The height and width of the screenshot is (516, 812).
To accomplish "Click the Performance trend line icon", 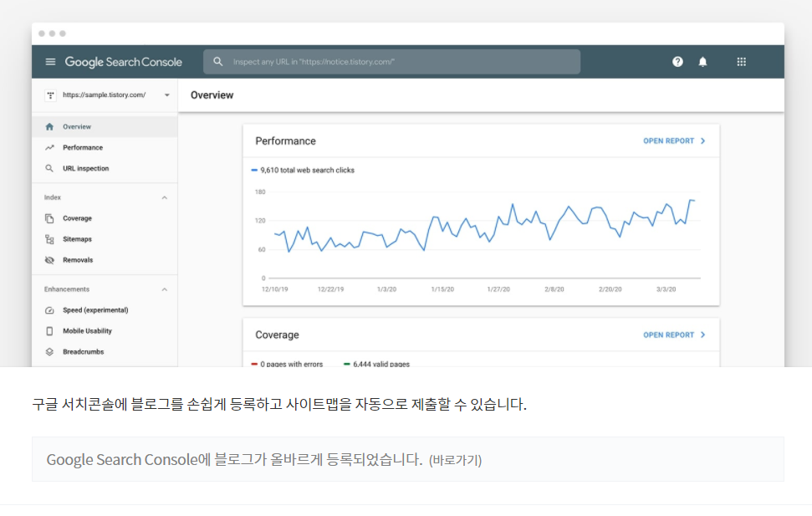I will [49, 148].
